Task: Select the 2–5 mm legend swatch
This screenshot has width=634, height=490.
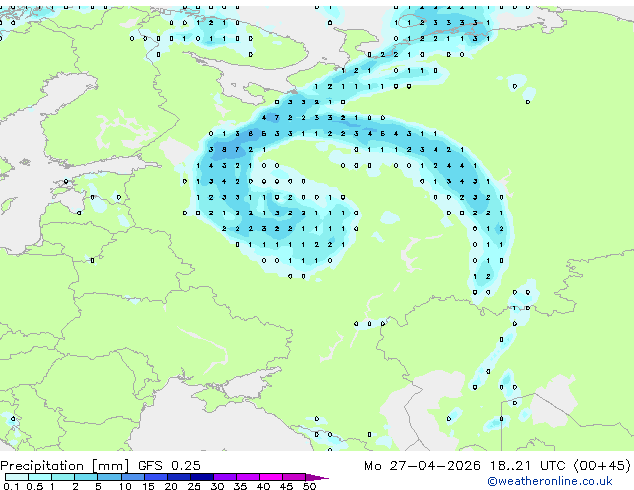Action: pos(86,477)
